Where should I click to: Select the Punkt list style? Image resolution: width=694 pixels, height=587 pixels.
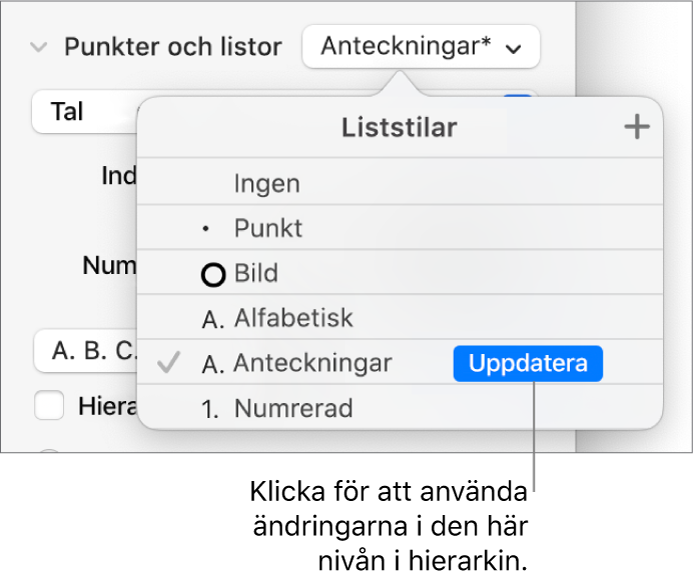400,228
